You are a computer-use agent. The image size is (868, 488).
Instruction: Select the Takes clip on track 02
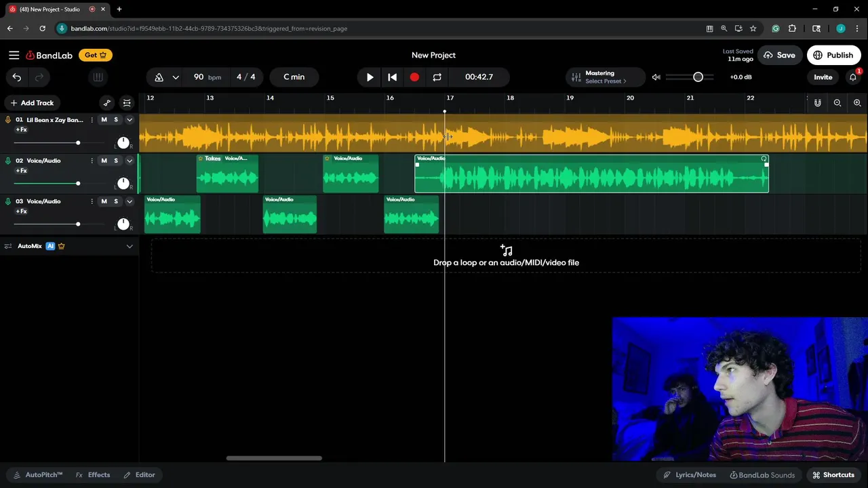[x=227, y=174]
